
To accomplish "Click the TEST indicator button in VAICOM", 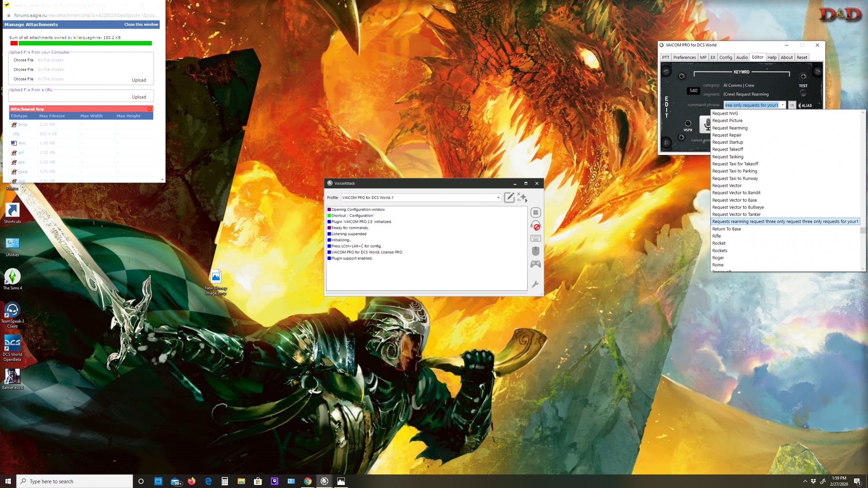I will coord(803,93).
